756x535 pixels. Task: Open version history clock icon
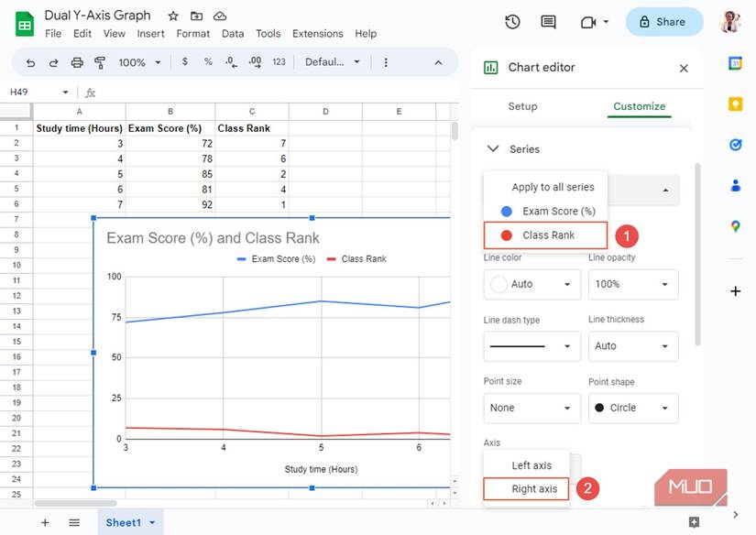[512, 22]
